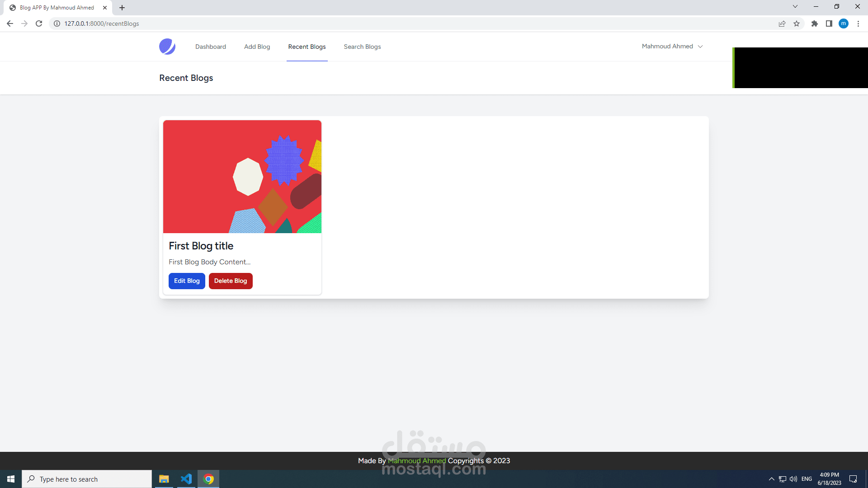Screen dimensions: 868x488
Task: Click the First Blog cover image
Action: [x=242, y=176]
